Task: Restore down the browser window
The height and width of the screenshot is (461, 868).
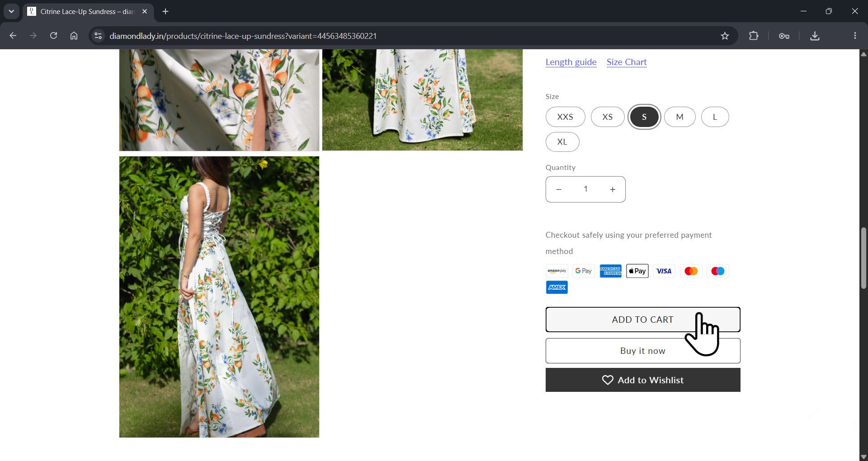Action: point(829,11)
